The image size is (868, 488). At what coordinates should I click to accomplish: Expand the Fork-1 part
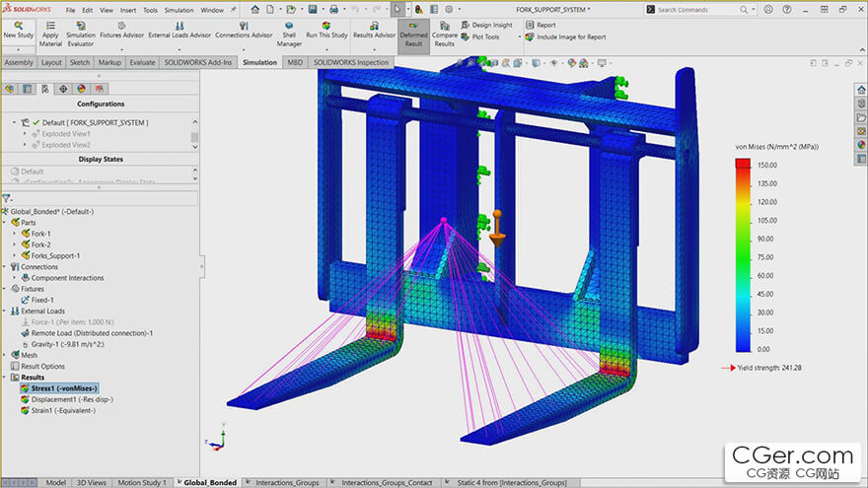click(x=15, y=234)
